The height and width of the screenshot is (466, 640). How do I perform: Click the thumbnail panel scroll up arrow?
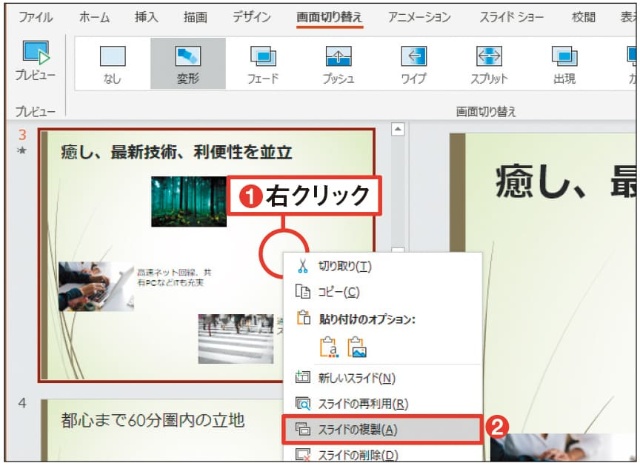click(398, 129)
